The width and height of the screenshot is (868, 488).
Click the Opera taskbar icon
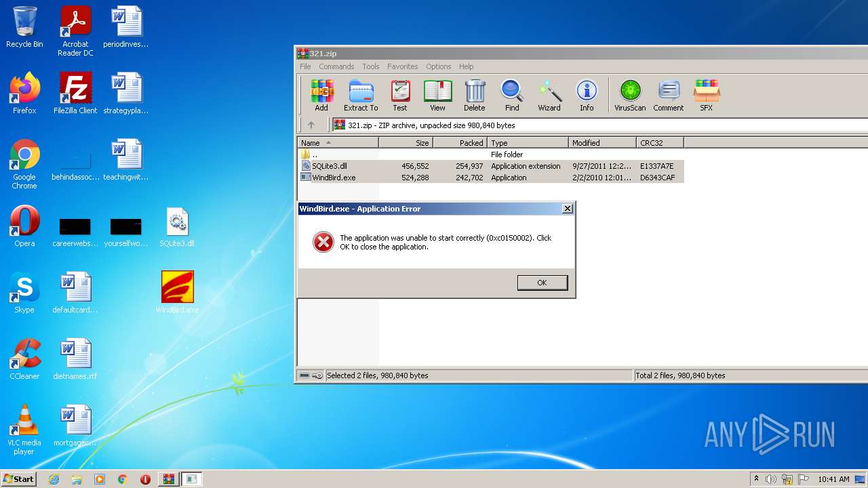click(145, 479)
